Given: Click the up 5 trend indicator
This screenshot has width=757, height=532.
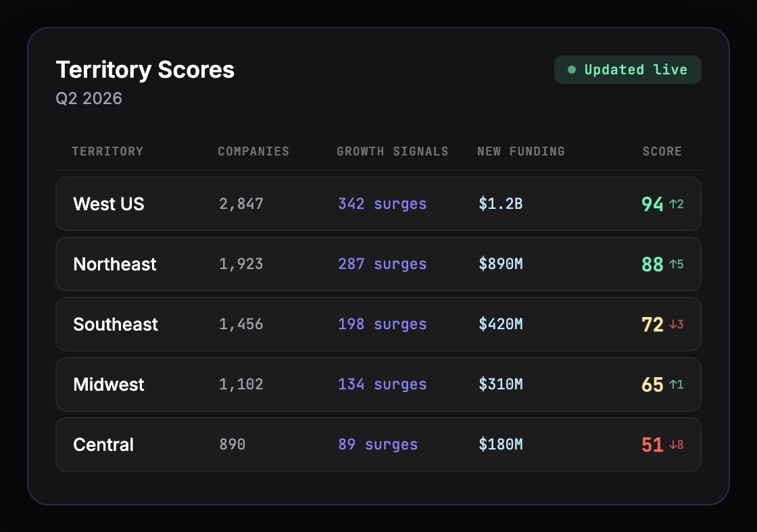Looking at the screenshot, I should tap(677, 264).
